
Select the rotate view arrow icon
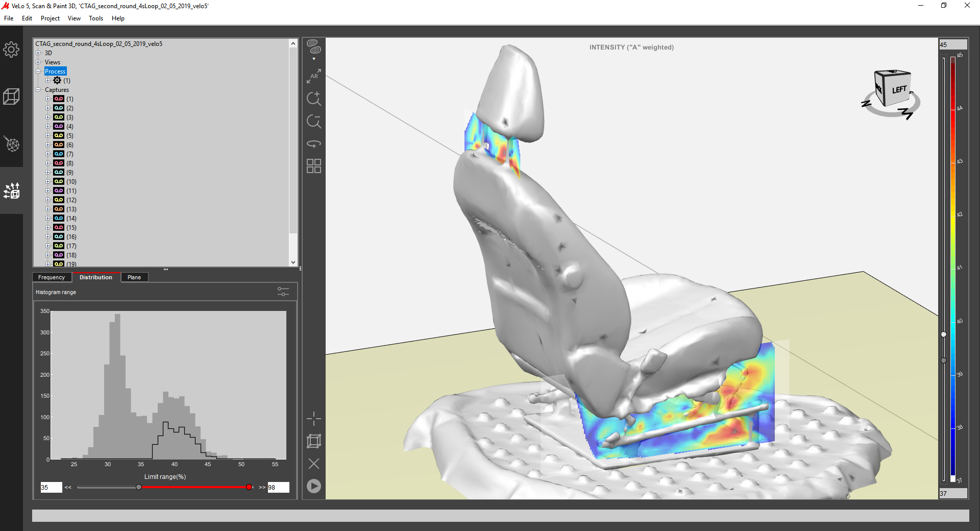tap(314, 144)
